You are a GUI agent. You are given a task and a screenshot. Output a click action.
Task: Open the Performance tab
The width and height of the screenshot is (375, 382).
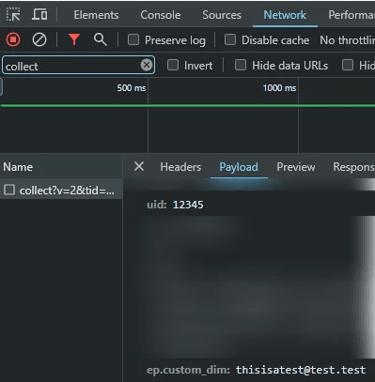(351, 15)
